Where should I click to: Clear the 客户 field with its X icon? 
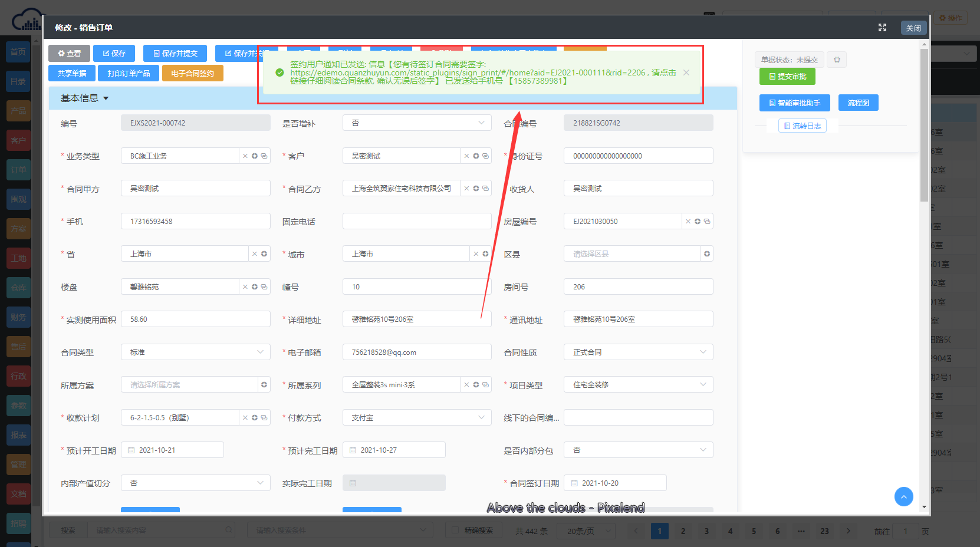pyautogui.click(x=466, y=156)
